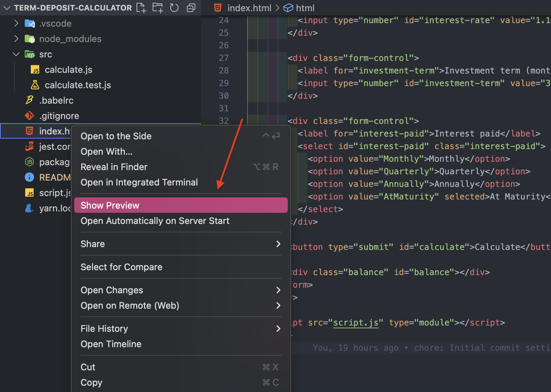551x392 pixels.
Task: Click the Jest icon of jest config file
Action: point(29,146)
